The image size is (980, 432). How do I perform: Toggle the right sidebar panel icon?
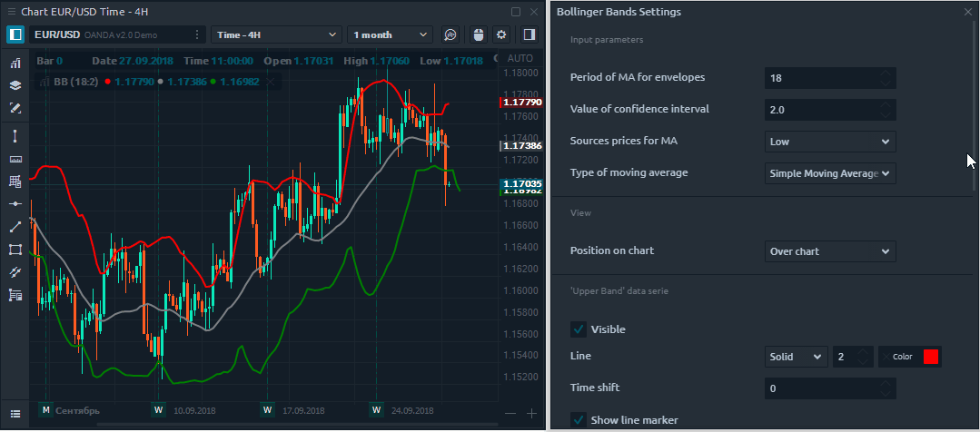(x=530, y=34)
